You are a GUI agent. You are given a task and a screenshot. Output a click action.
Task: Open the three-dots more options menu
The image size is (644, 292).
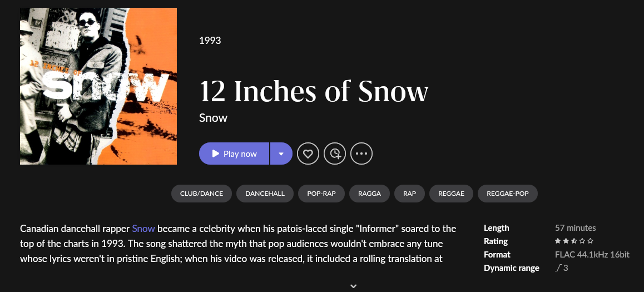coord(361,154)
